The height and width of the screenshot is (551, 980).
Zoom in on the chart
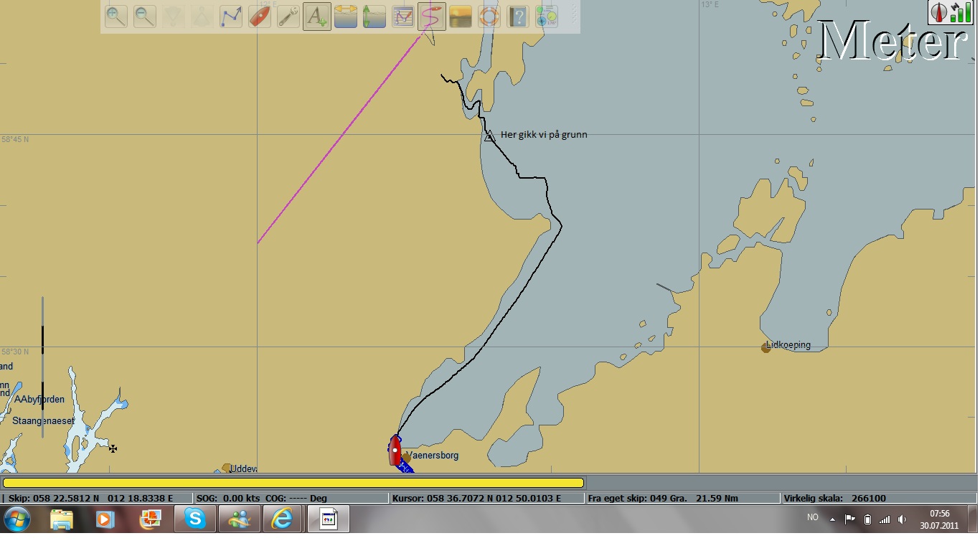(x=116, y=17)
